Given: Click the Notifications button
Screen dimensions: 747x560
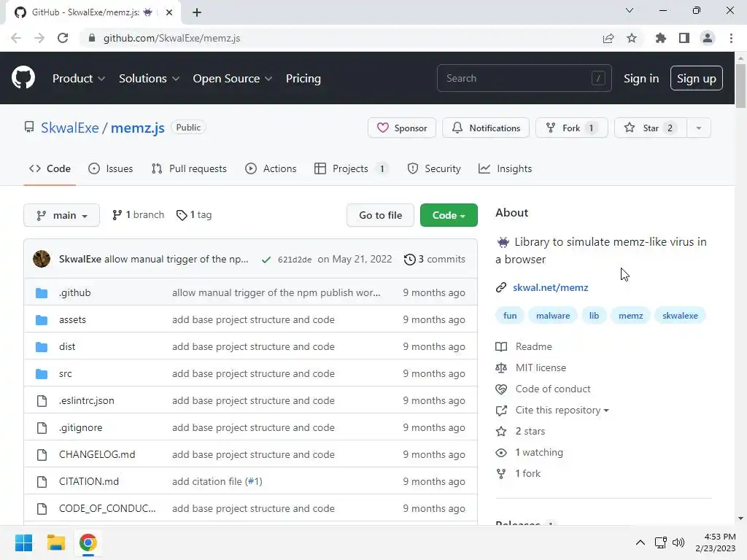Looking at the screenshot, I should (485, 128).
